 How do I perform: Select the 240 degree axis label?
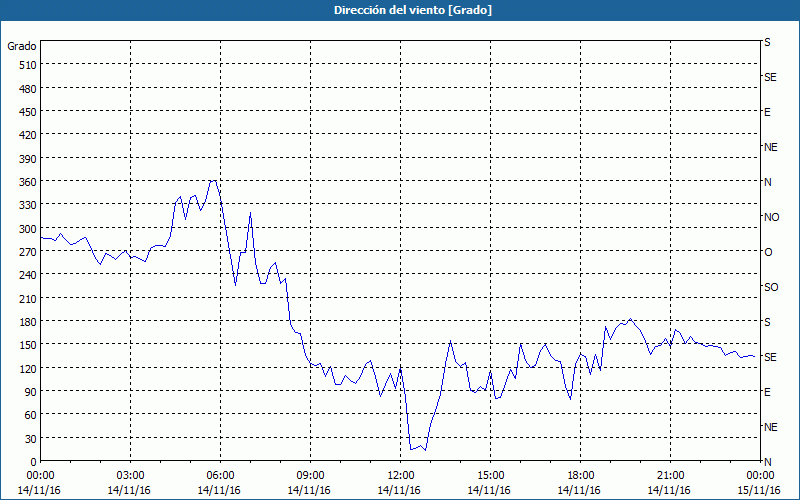(x=27, y=275)
